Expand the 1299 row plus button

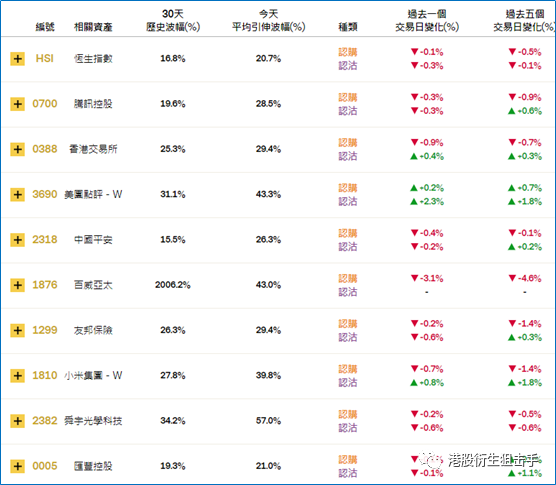coord(17,330)
